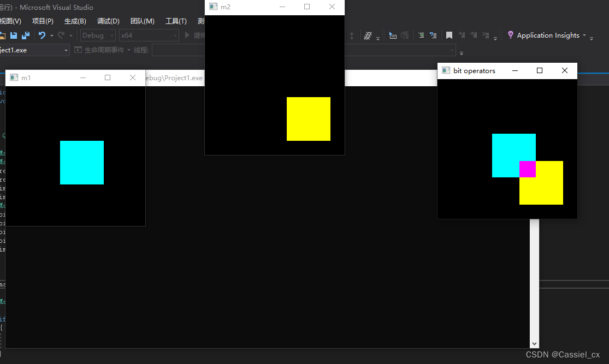The image size is (609, 364).
Task: Click the Continue play icon
Action: (187, 35)
